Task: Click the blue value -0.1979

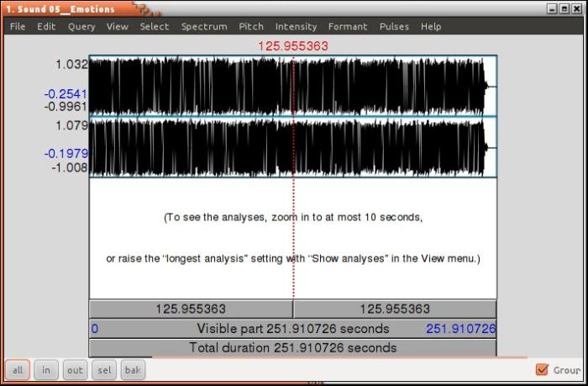Action: [66, 154]
